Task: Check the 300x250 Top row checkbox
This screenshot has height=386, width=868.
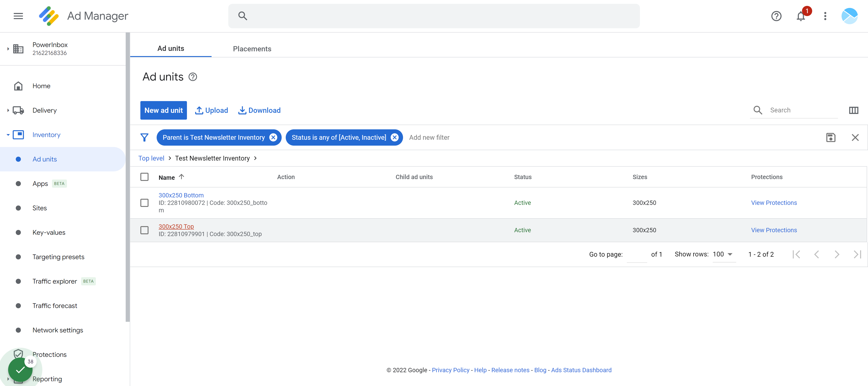Action: [144, 230]
